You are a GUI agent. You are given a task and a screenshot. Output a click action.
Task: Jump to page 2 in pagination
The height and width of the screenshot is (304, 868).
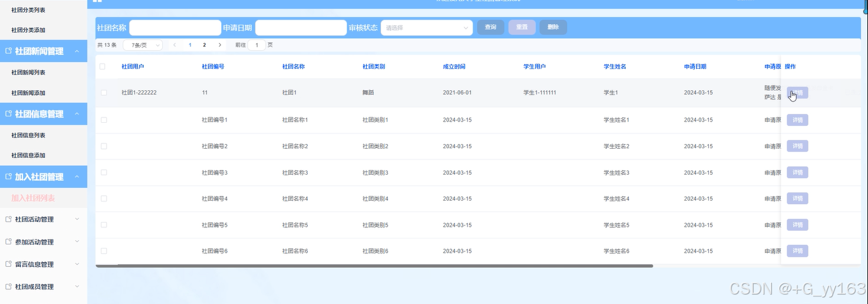point(205,45)
